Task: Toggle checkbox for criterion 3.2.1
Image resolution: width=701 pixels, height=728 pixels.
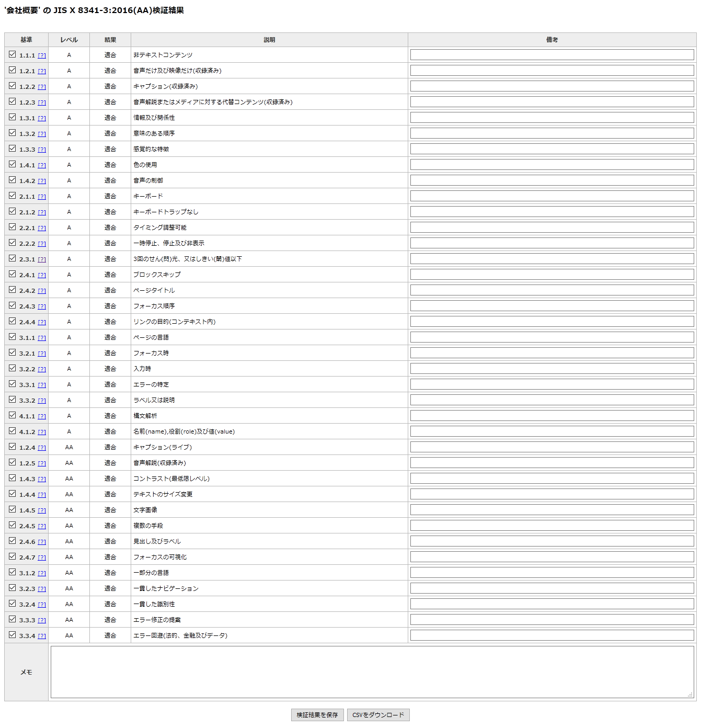Action: point(12,352)
